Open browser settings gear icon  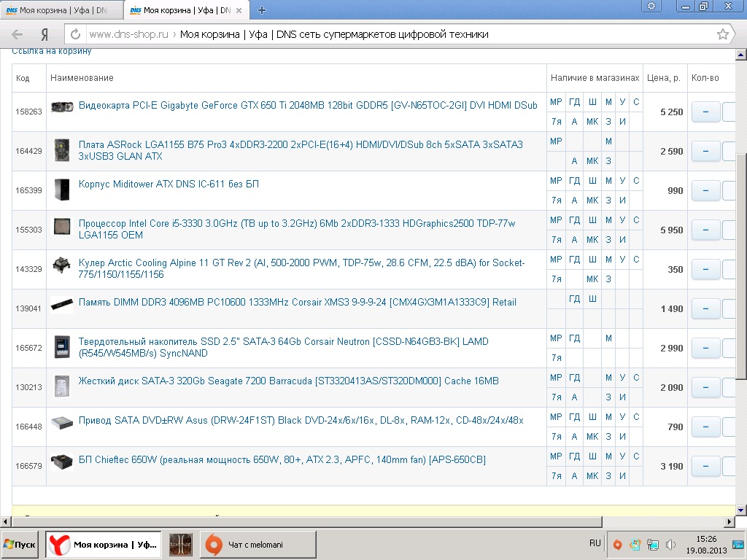pyautogui.click(x=651, y=6)
